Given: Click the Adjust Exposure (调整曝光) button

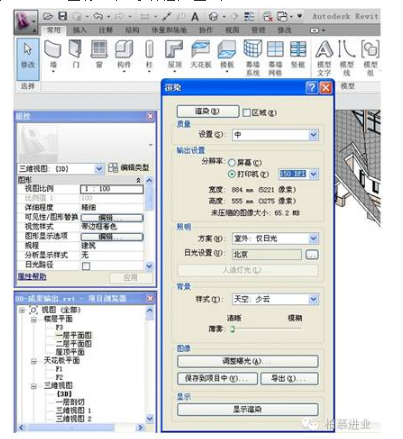Looking at the screenshot, I should pos(248,361).
